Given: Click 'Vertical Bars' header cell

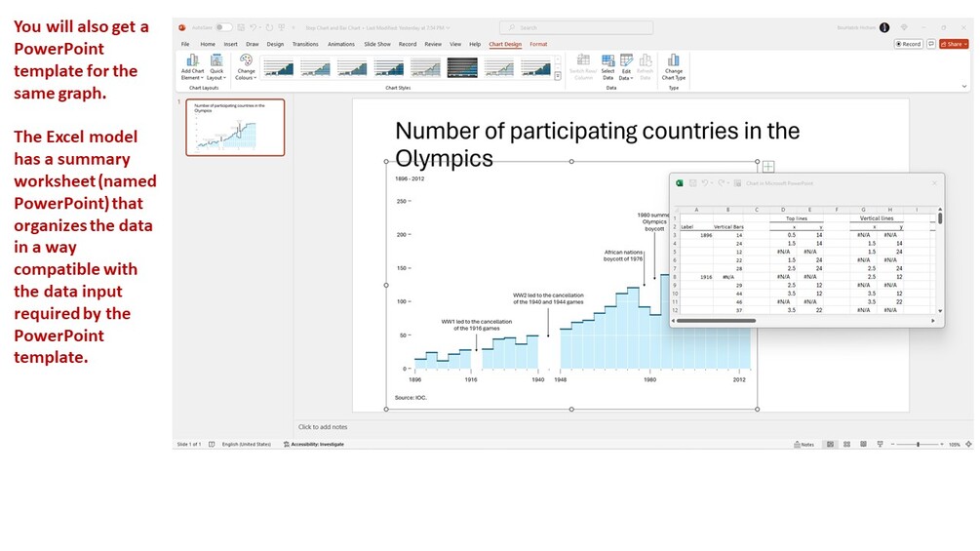Looking at the screenshot, I should coord(728,227).
